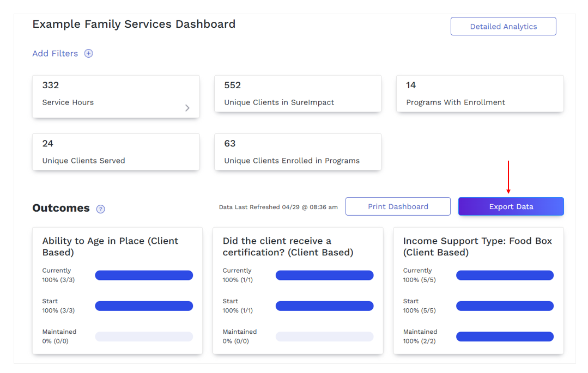Click the Start bar in the certification outcome card
Viewport: 588px width, 373px height.
point(324,306)
